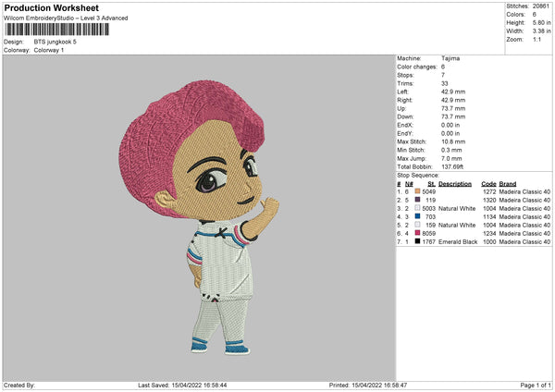555x392 pixels.
Task: Click the Wilcom EmbroideryStudio Level 3 text
Action: point(66,18)
